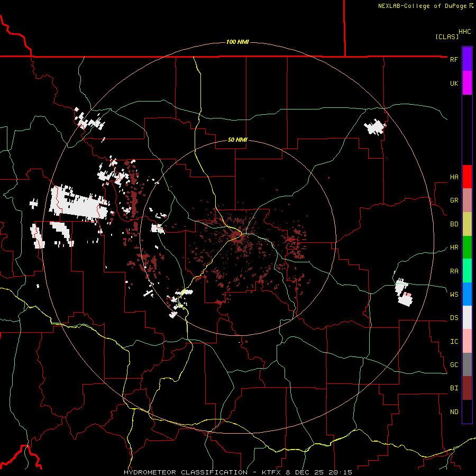Image resolution: width=476 pixels, height=476 pixels.
Task: Click the 100 NMI range ring label
Action: click(237, 42)
